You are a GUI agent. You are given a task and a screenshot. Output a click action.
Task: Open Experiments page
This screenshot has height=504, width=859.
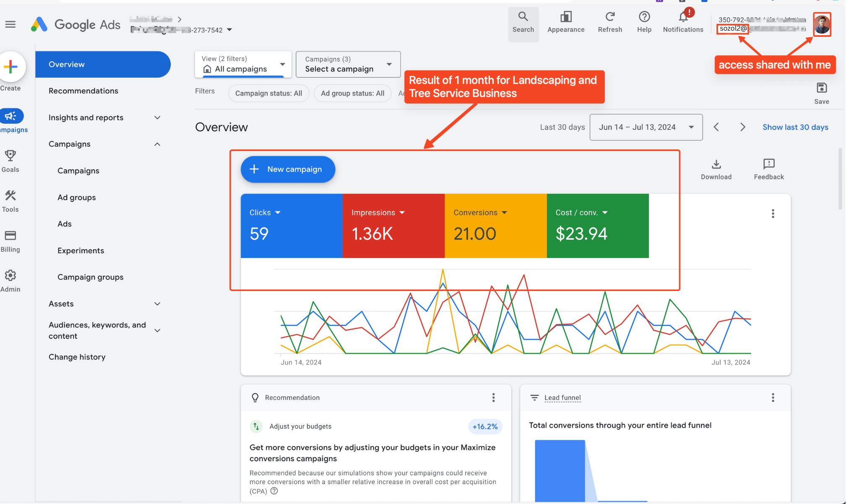coord(81,251)
